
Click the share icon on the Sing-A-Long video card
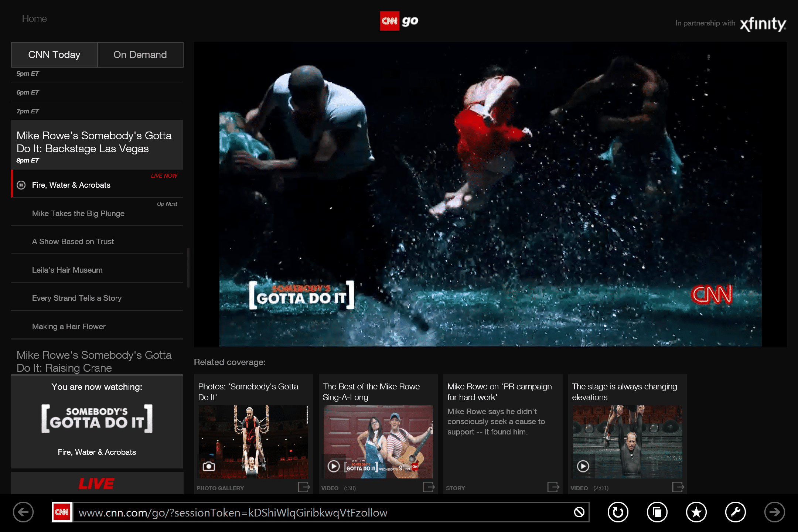click(429, 487)
